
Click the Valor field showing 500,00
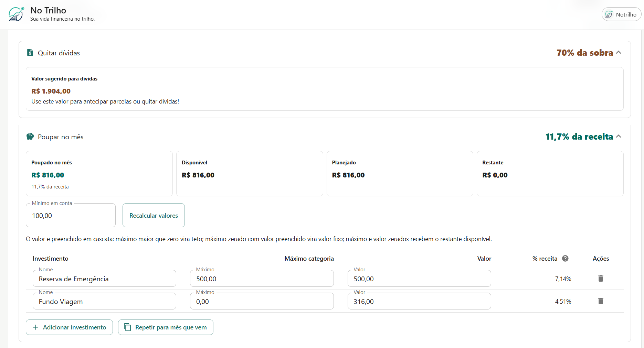[419, 279]
